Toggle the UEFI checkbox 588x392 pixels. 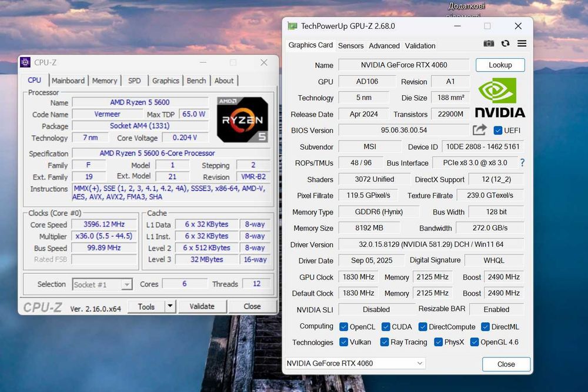pos(497,130)
